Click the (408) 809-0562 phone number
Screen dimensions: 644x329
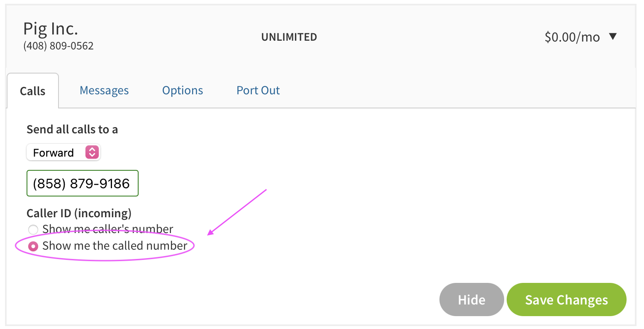[x=59, y=46]
